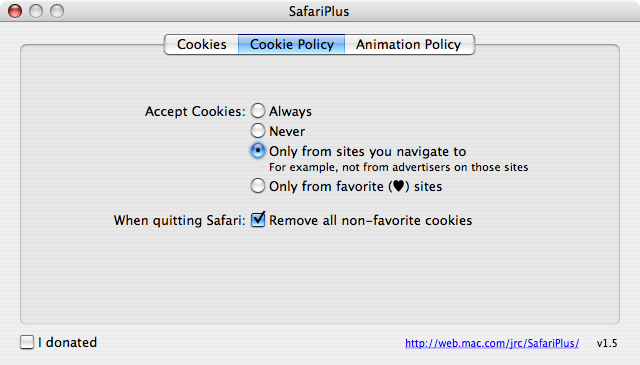Click the When quitting Safari label
The width and height of the screenshot is (640, 365).
(x=180, y=220)
